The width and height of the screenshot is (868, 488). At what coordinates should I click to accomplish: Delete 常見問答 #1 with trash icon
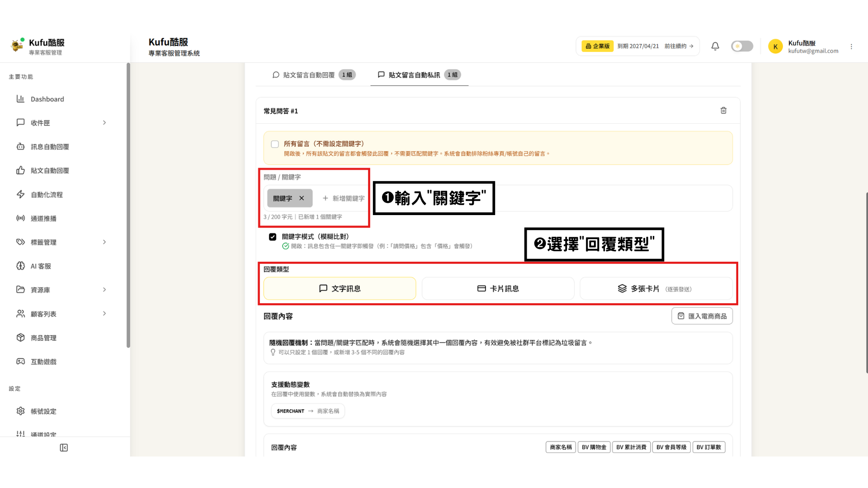coord(723,110)
